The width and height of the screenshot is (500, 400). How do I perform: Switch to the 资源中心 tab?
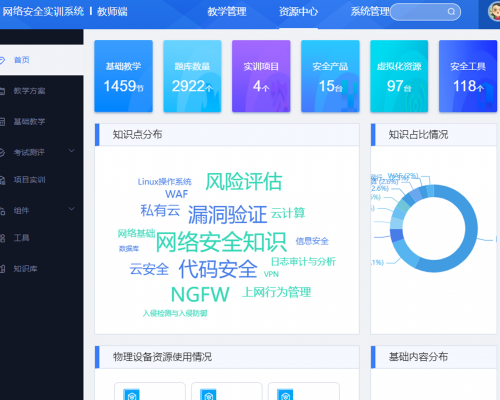298,12
